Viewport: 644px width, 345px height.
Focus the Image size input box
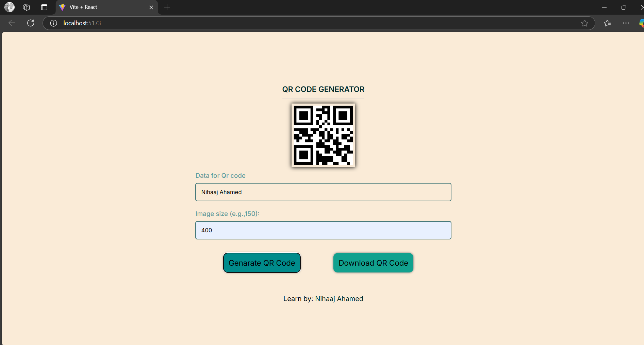coord(323,230)
